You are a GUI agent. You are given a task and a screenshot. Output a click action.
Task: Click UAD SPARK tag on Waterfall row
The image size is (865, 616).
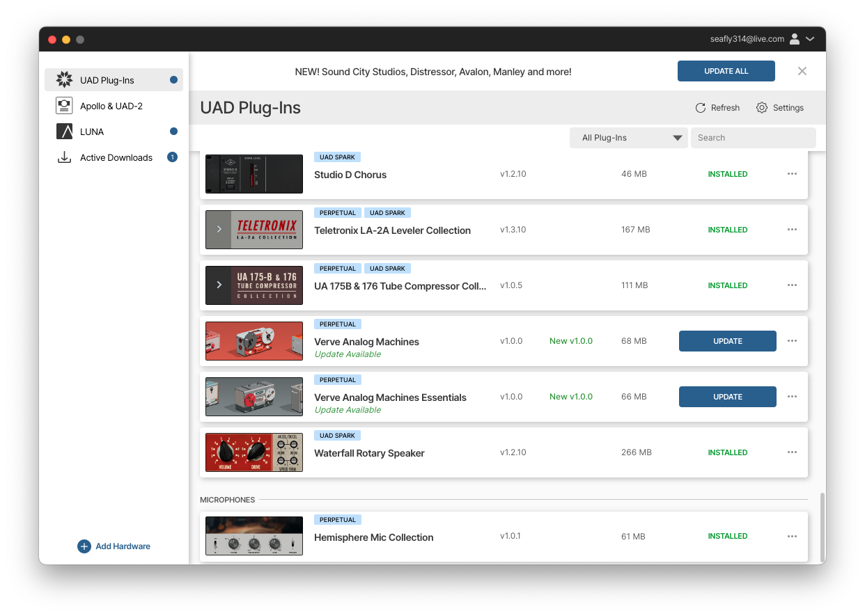point(337,436)
